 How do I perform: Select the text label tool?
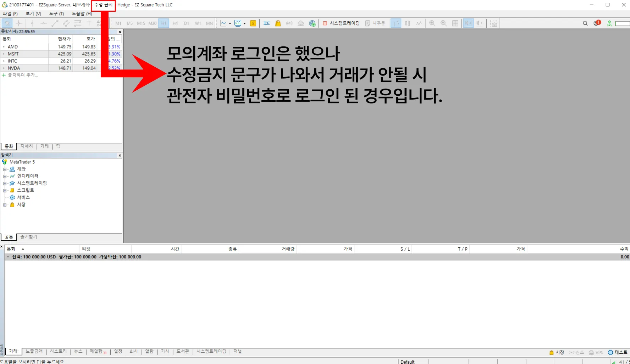point(89,23)
